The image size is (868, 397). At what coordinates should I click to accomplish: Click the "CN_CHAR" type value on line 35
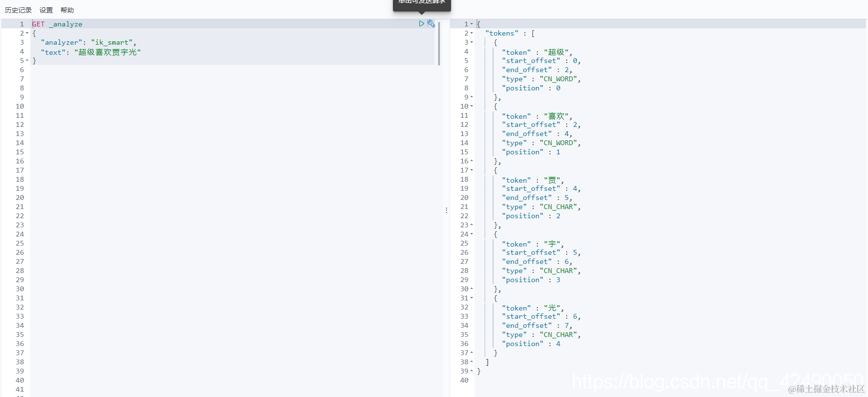point(558,335)
